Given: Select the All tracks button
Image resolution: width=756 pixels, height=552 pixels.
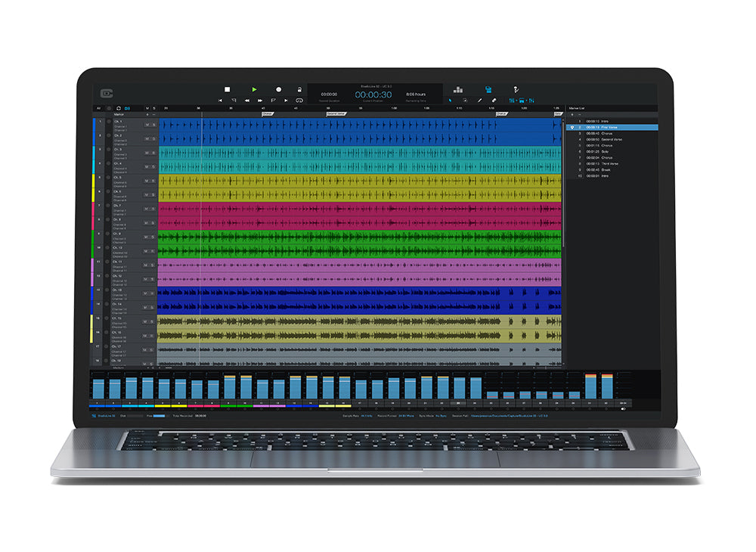Looking at the screenshot, I should (x=98, y=108).
